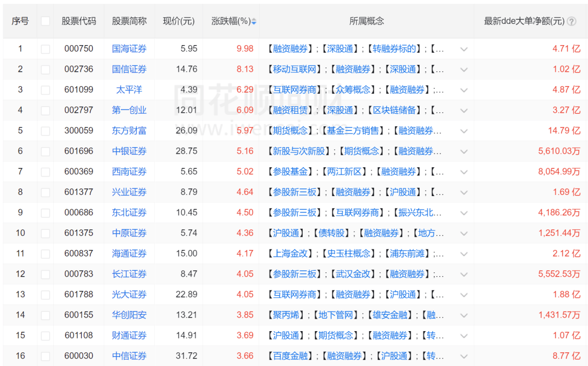Viewport: 588px width, 366px height.
Task: Click the 中原证券 name link
Action: (x=128, y=233)
